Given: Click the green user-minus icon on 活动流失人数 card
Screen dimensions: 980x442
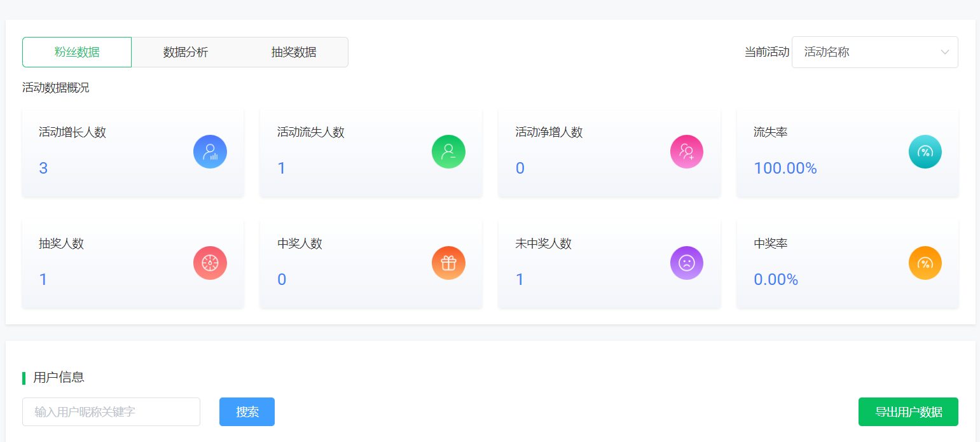Looking at the screenshot, I should tap(448, 151).
